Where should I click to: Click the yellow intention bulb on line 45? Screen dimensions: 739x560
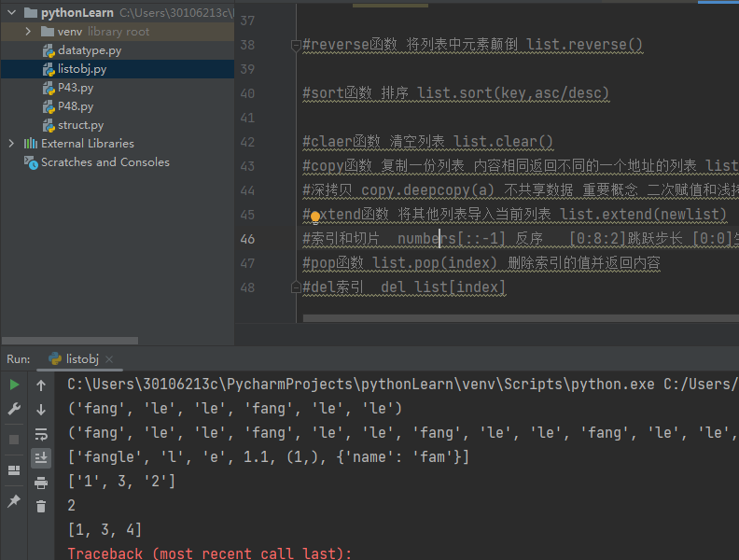315,217
